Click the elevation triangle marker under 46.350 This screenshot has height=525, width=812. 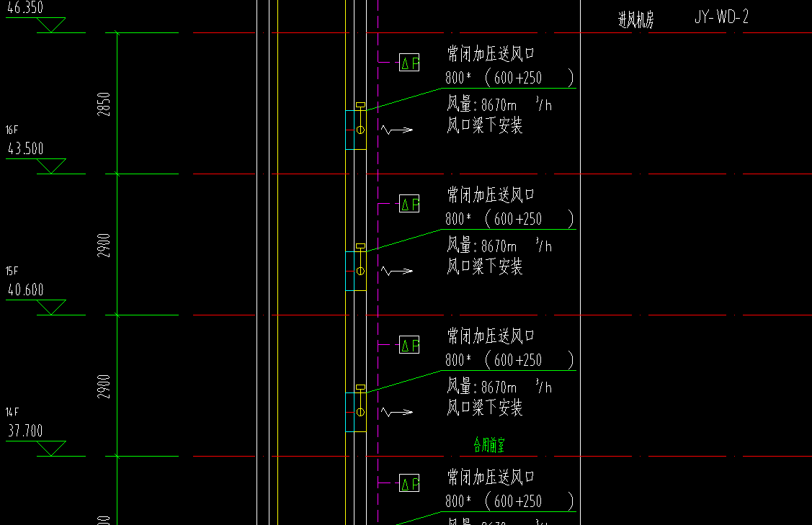pos(50,25)
